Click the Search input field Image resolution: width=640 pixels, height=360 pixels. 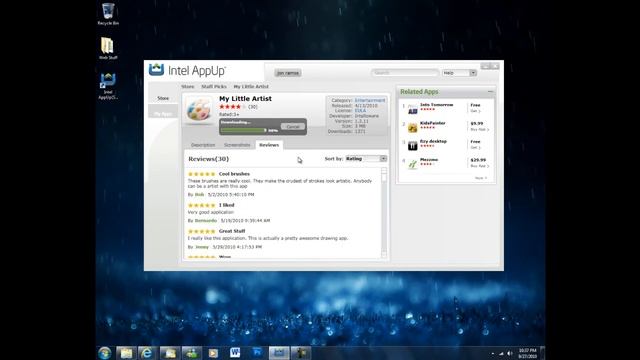click(405, 73)
